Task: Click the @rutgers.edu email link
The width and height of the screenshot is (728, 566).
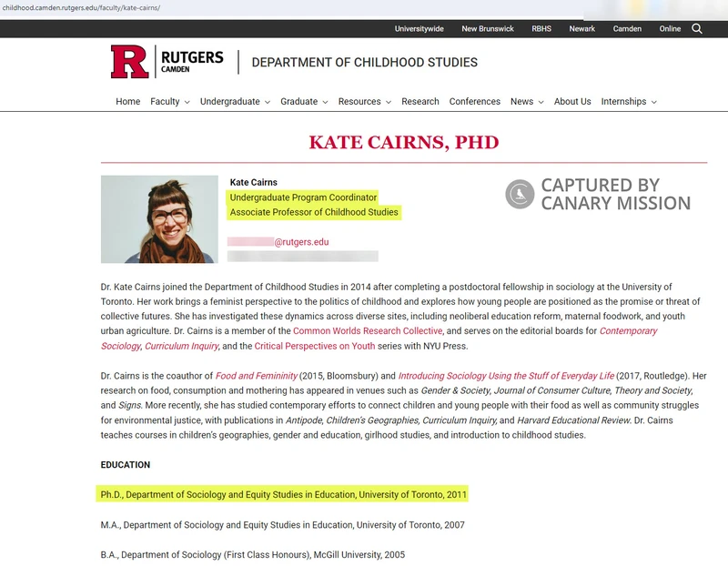Action: [301, 242]
